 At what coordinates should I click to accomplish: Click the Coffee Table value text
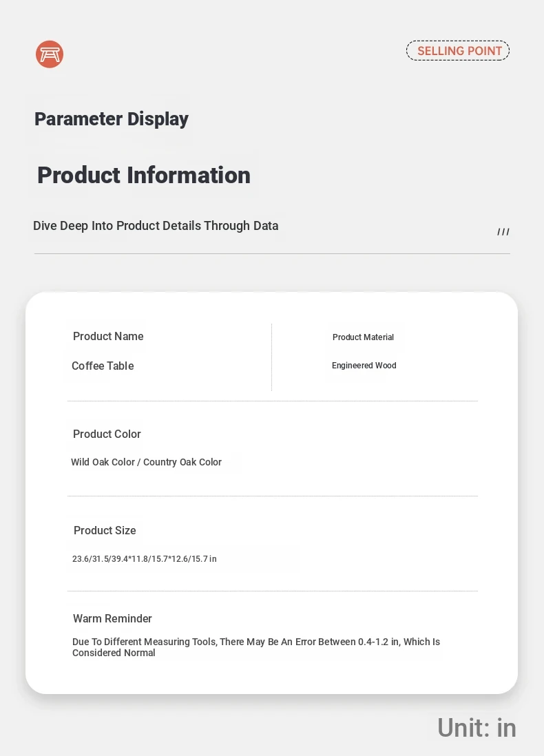pos(103,366)
